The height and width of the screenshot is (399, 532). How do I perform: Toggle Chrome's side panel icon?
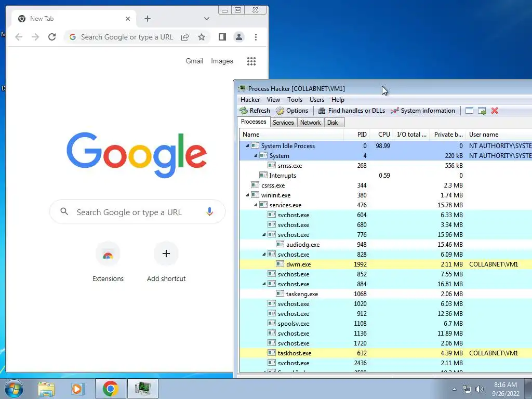click(222, 37)
